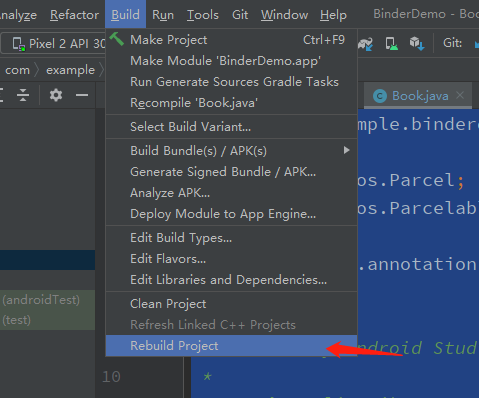Screen dimensions: 479x398
Task: Click the 'com' breadcrumb
Action: (17, 70)
